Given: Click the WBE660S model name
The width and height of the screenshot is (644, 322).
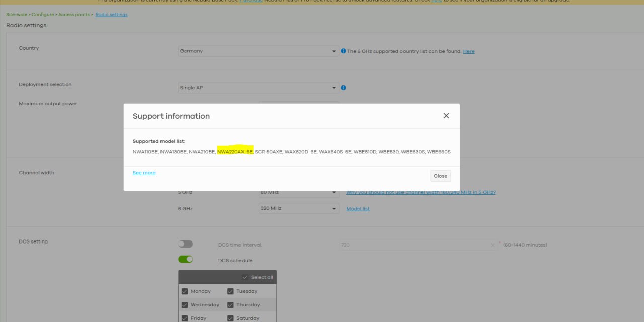Looking at the screenshot, I should click(439, 152).
